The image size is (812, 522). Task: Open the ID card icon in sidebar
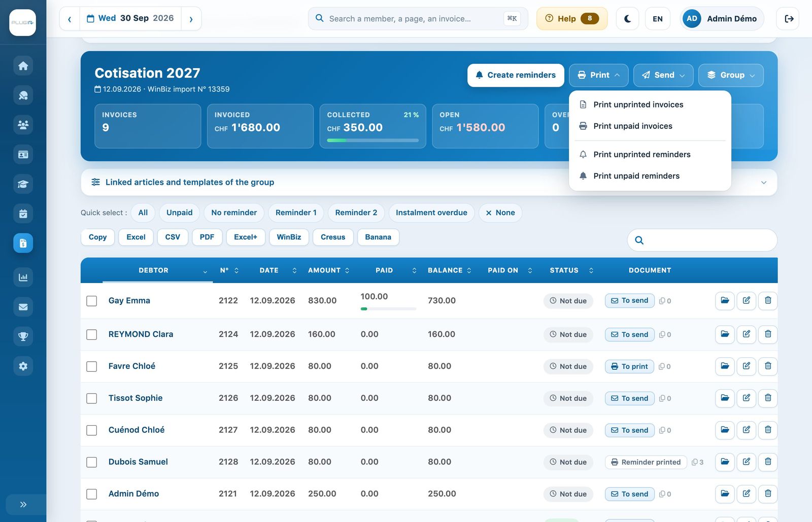23,154
